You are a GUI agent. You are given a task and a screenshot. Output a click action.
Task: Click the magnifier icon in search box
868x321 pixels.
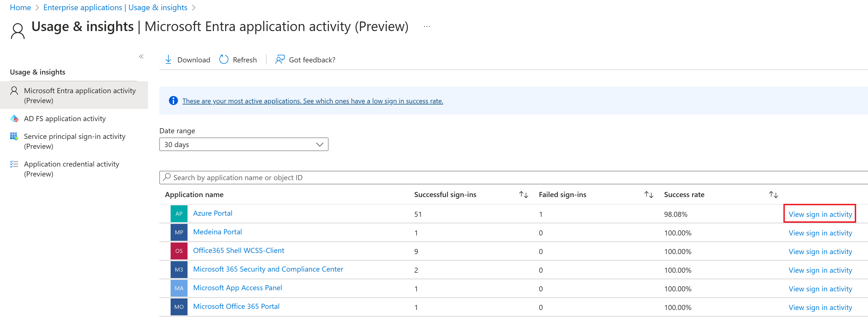pyautogui.click(x=166, y=177)
